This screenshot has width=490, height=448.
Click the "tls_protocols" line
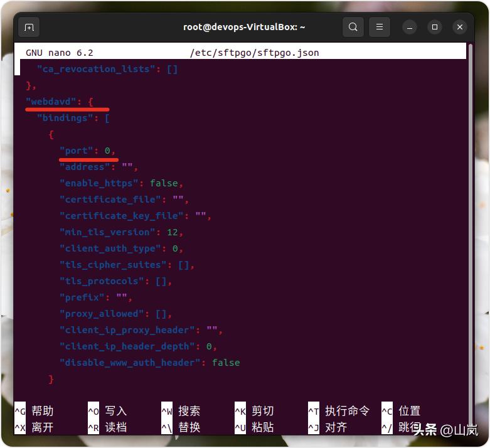[115, 281]
